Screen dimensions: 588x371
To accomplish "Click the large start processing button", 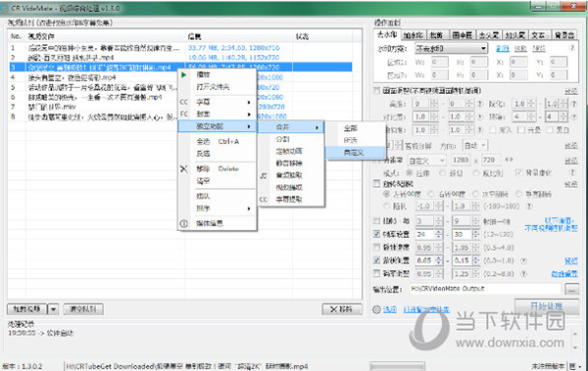I will tap(547, 306).
